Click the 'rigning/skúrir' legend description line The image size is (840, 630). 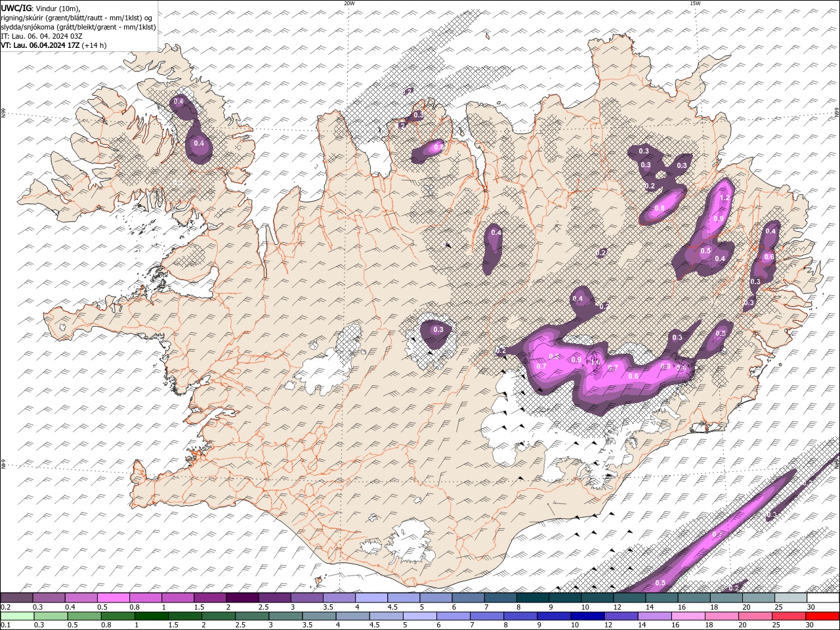pyautogui.click(x=77, y=17)
